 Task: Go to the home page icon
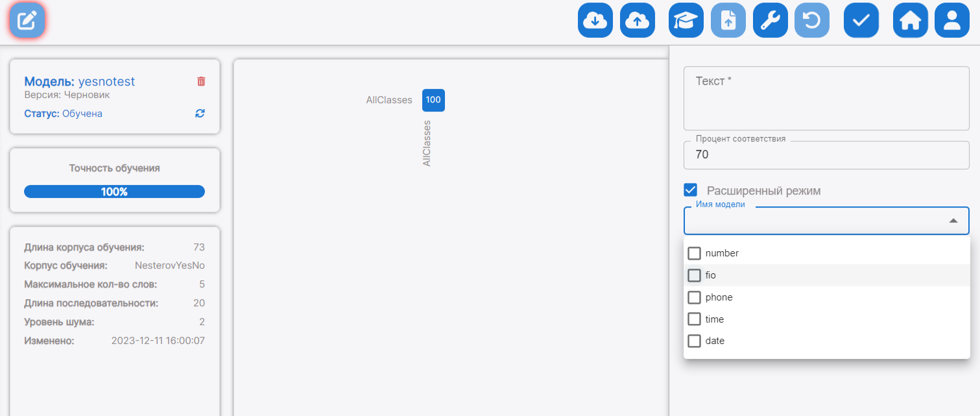910,21
